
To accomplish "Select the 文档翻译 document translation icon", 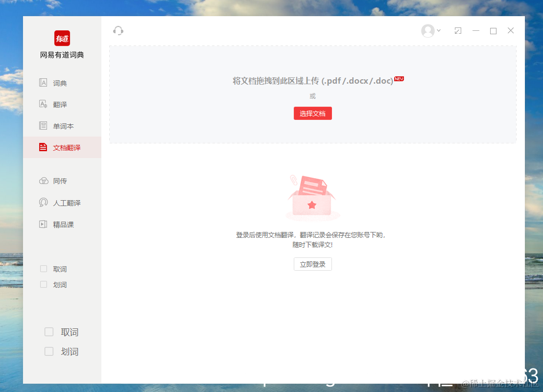I will click(43, 147).
